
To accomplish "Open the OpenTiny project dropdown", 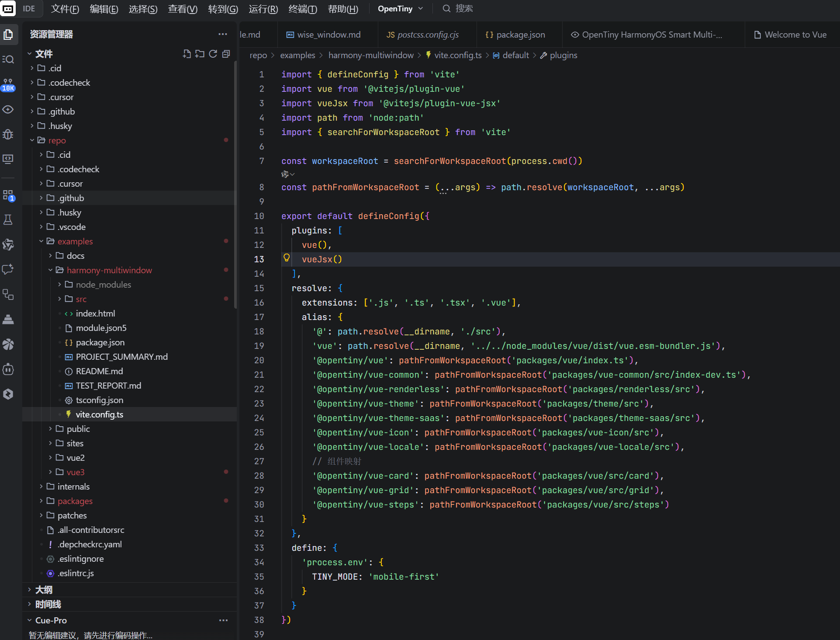I will 400,9.
